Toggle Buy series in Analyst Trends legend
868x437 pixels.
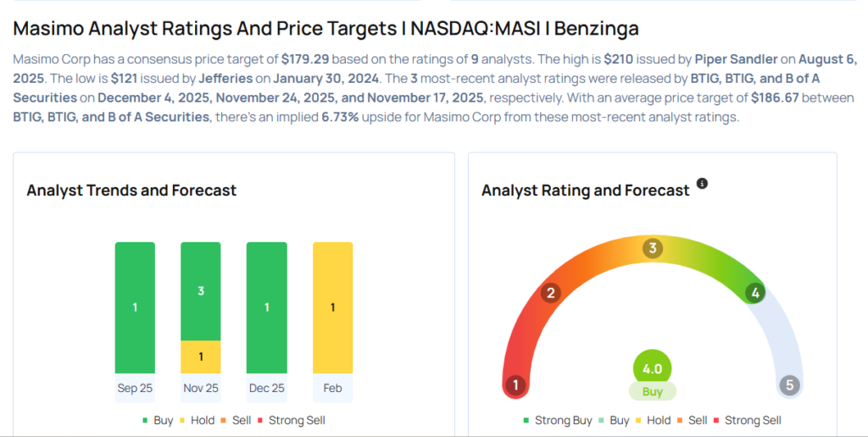pos(159,420)
